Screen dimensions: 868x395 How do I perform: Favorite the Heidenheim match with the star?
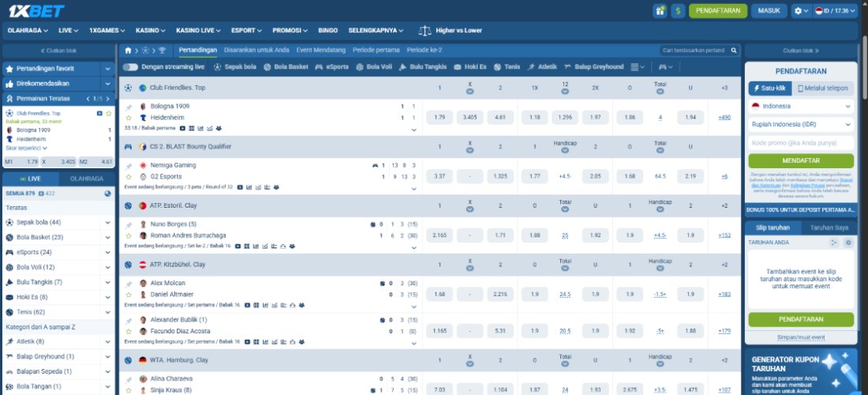coord(129,118)
